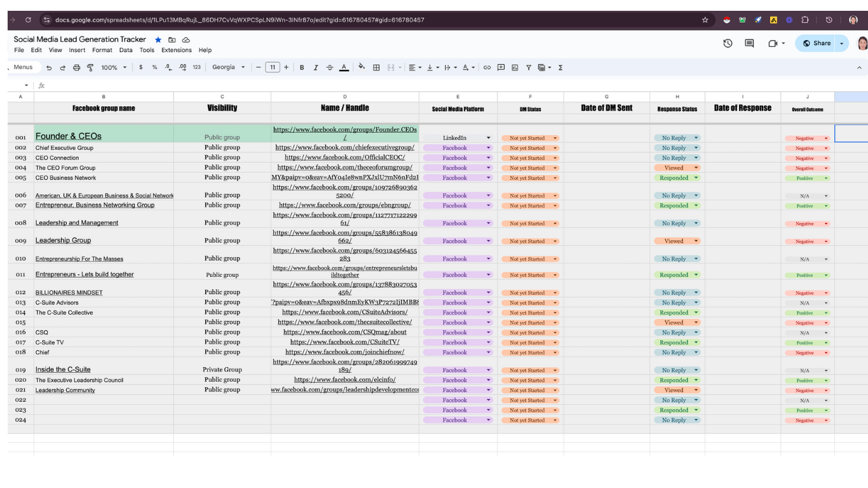Open the Edit menu
Screen dimensions: 868x488
click(36, 50)
